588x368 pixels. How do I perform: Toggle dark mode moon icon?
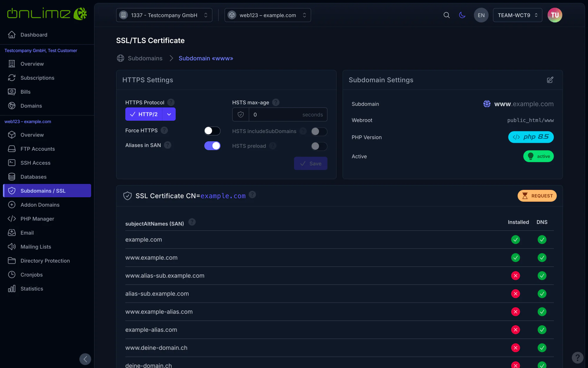(x=462, y=15)
